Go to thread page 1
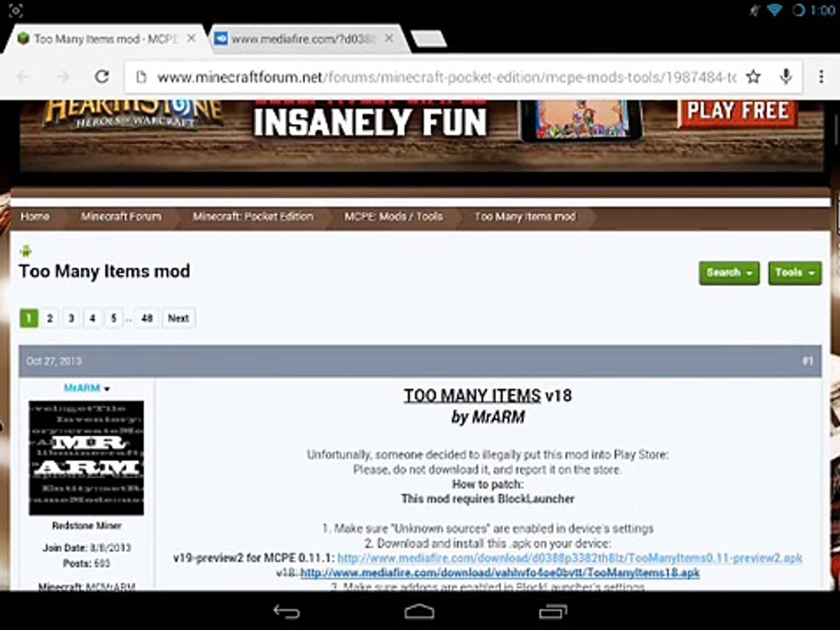840x630 pixels. [29, 318]
